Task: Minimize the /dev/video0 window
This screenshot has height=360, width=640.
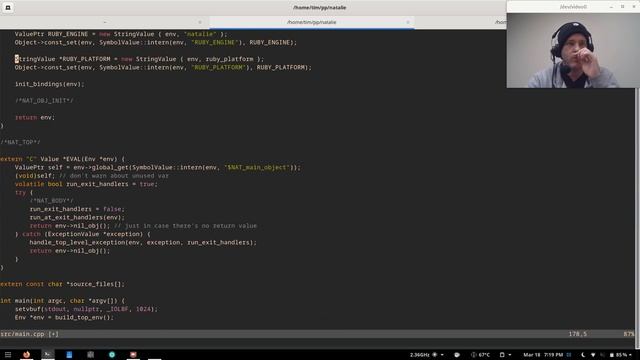Action: (x=611, y=7)
